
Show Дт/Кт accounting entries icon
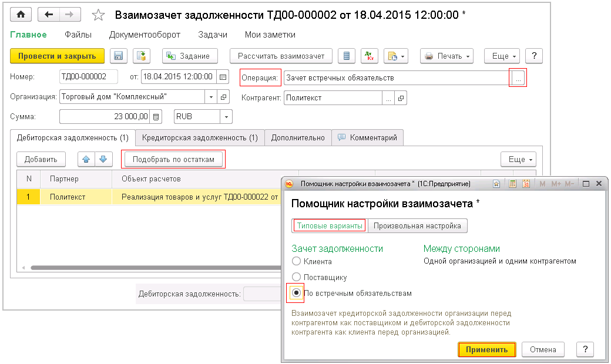coord(370,56)
